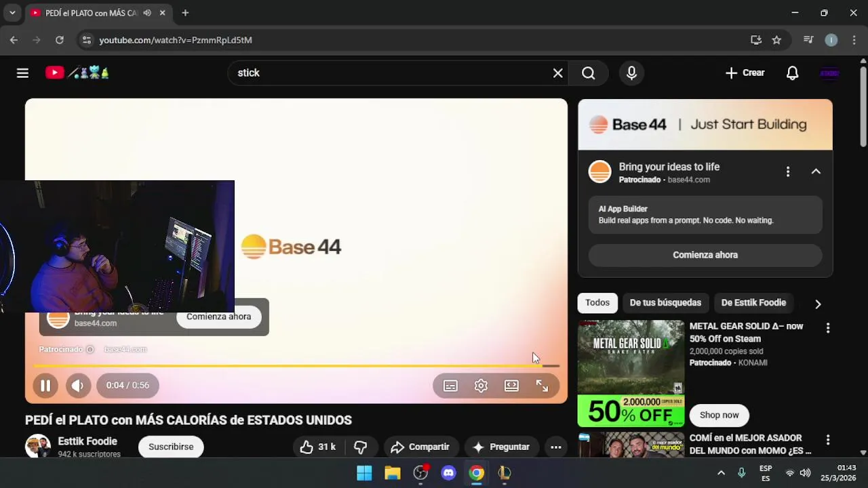Share the video with Compartir
This screenshot has width=868, height=488.
[420, 447]
